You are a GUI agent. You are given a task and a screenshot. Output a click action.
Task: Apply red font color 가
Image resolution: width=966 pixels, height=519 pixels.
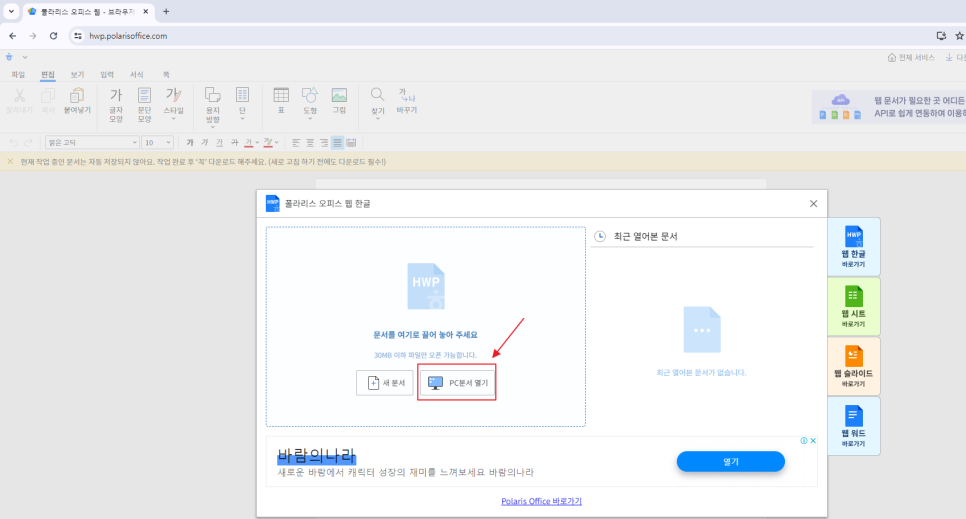point(248,142)
